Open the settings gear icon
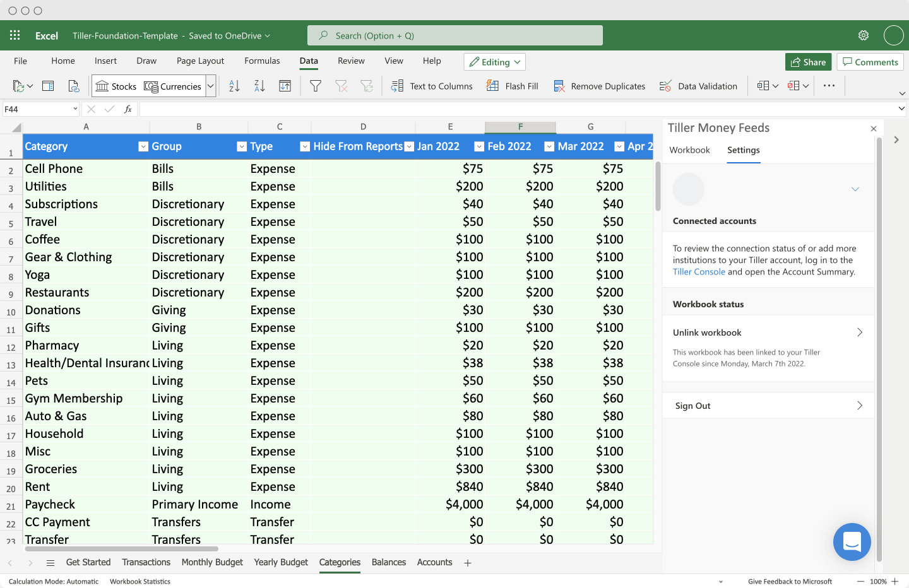Image resolution: width=909 pixels, height=588 pixels. 864,35
